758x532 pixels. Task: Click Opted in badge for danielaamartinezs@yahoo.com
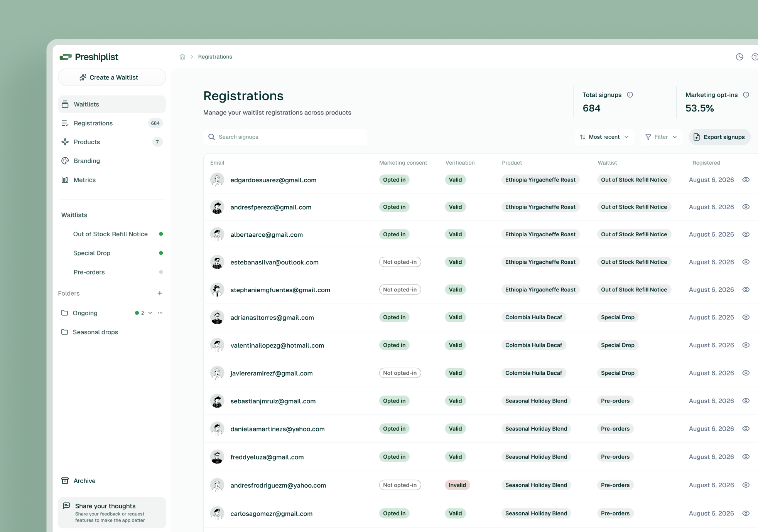[394, 429]
